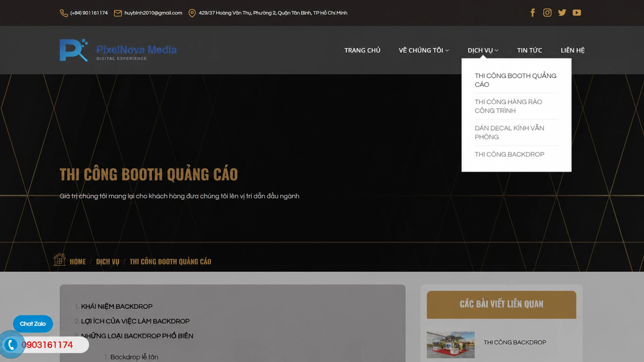Image resolution: width=644 pixels, height=362 pixels.
Task: Open the TIN TỨC menu item
Action: 529,50
